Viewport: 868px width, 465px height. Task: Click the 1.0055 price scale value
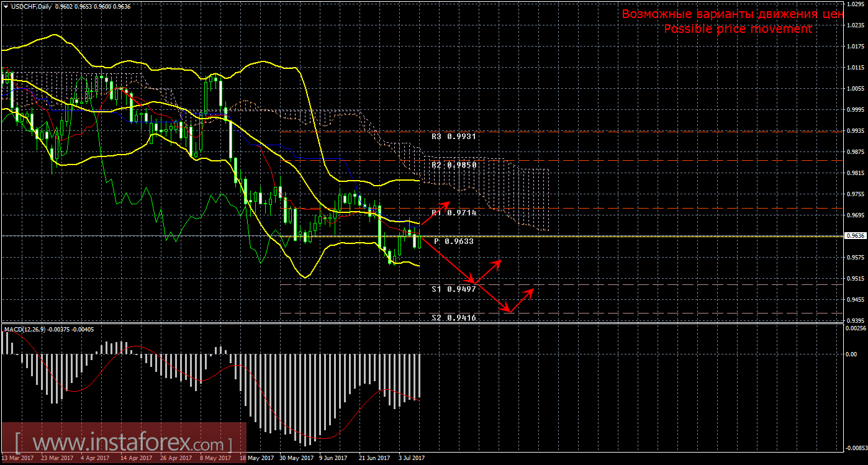(855, 88)
